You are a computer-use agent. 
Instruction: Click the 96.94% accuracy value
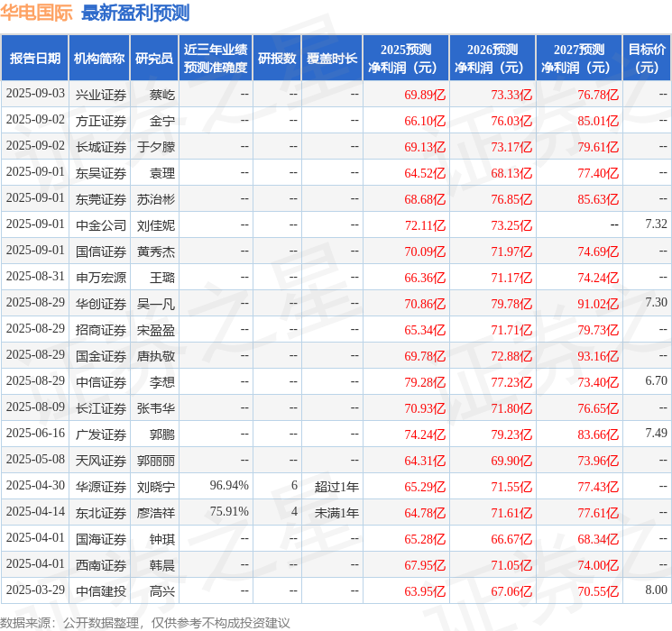point(229,485)
